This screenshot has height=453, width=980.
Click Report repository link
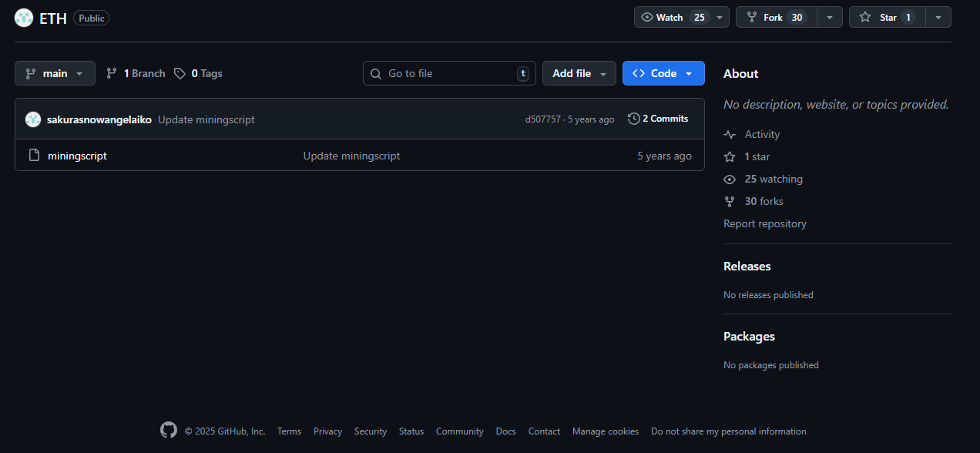765,223
